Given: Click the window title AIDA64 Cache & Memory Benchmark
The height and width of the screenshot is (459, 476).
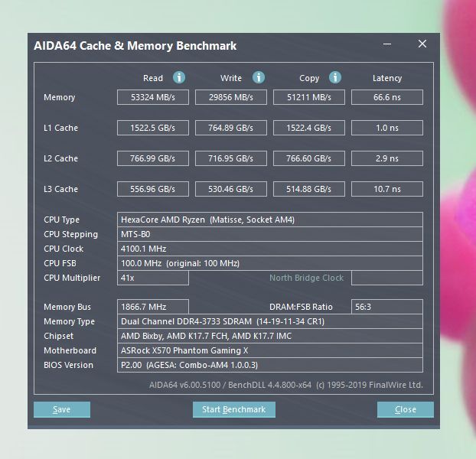Looking at the screenshot, I should [x=135, y=46].
